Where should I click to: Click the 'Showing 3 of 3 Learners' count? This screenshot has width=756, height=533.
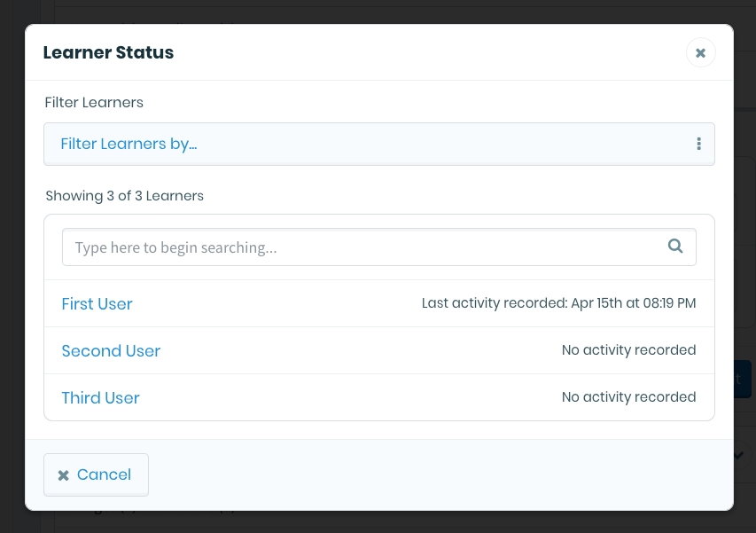[x=124, y=196]
